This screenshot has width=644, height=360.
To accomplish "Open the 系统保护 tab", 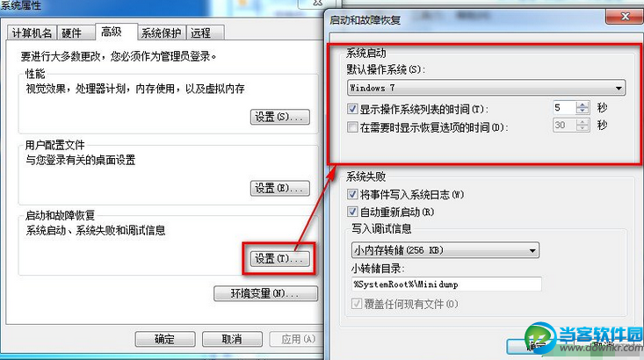I will click(x=162, y=32).
